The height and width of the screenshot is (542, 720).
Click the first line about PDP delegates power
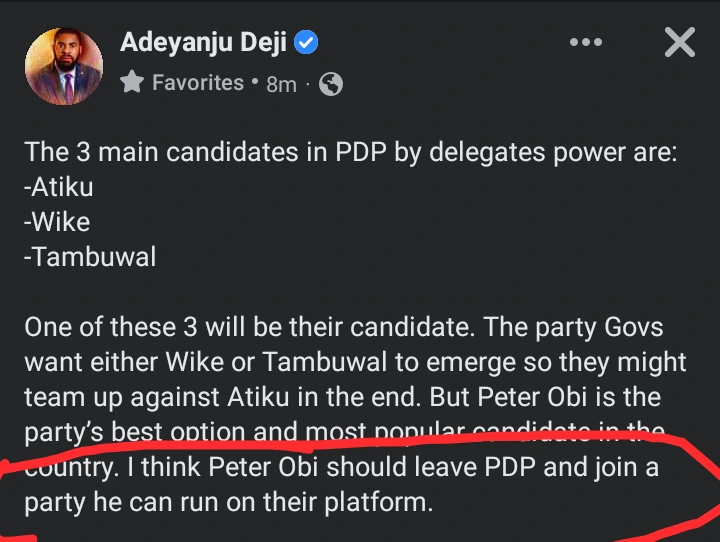tap(351, 152)
